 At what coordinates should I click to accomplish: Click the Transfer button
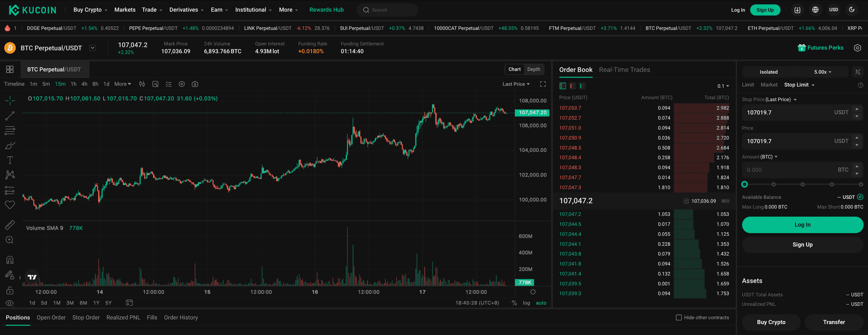coord(834,322)
